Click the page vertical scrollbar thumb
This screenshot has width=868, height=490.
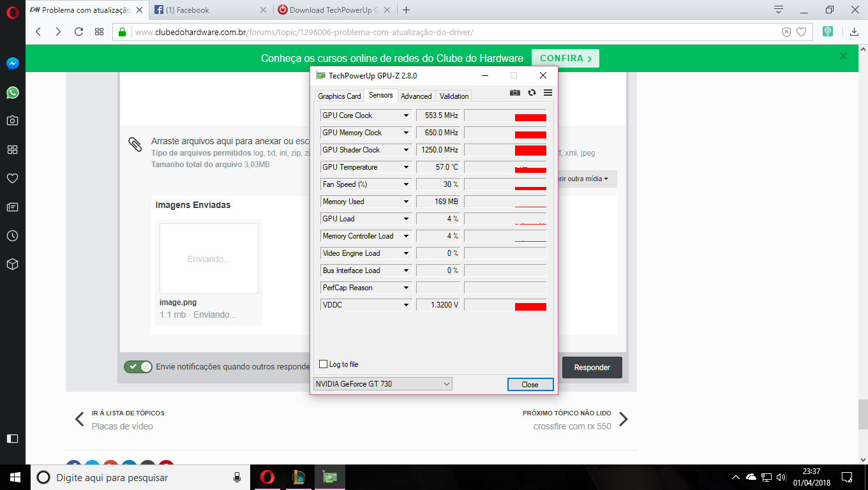(x=862, y=415)
